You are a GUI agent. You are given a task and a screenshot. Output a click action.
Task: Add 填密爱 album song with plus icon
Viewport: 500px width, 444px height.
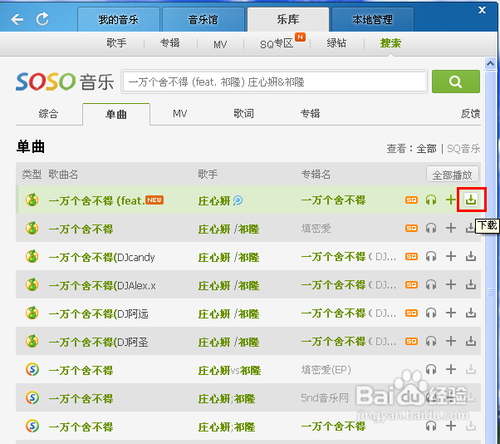451,228
